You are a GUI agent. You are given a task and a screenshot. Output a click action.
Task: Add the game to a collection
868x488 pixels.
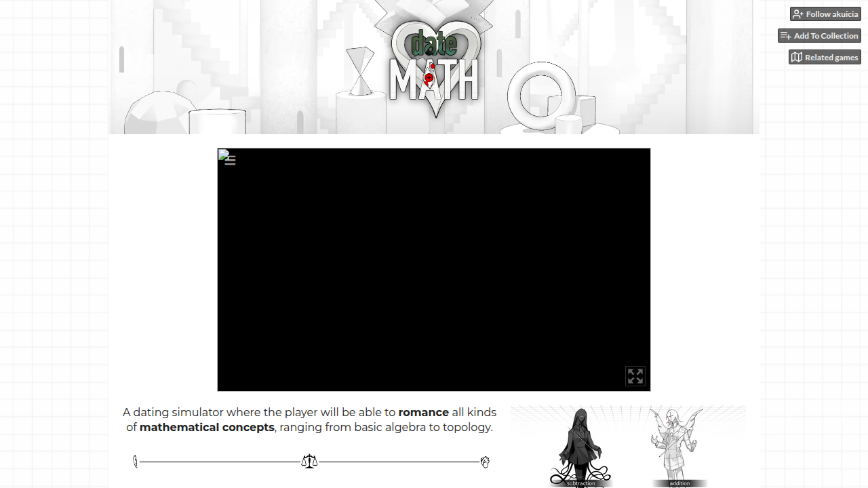[819, 36]
